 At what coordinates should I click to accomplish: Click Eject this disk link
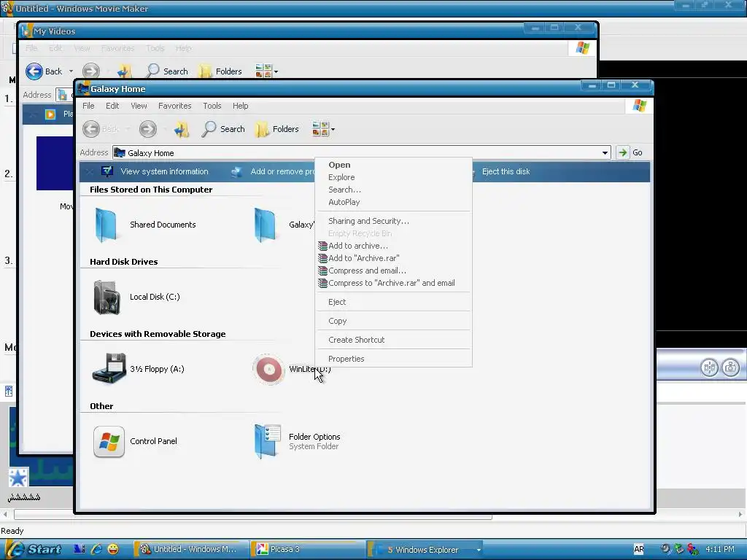(506, 171)
